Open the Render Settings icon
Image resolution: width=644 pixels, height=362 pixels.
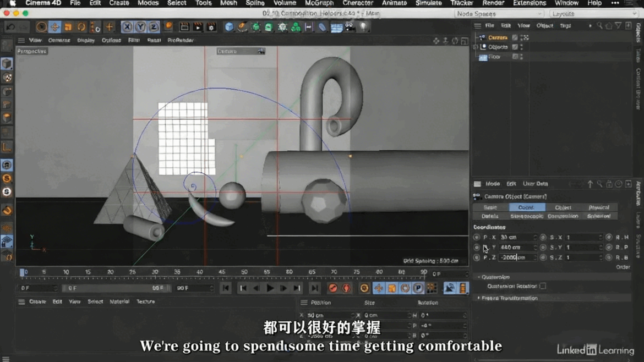pyautogui.click(x=211, y=26)
